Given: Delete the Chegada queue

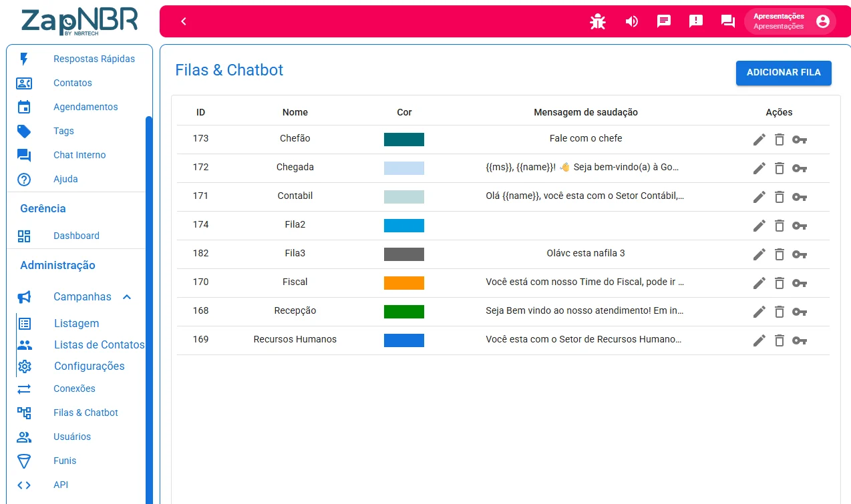Looking at the screenshot, I should point(780,168).
